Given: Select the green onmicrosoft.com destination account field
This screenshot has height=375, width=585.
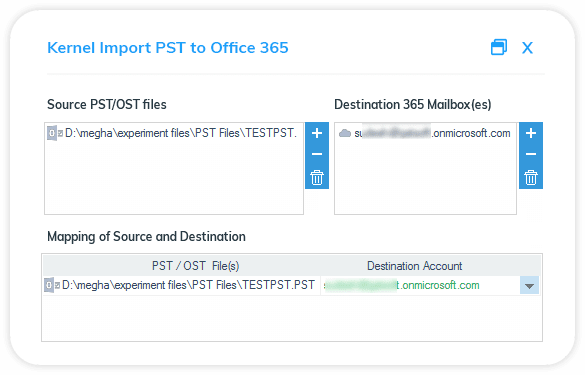Looking at the screenshot, I should click(x=421, y=285).
